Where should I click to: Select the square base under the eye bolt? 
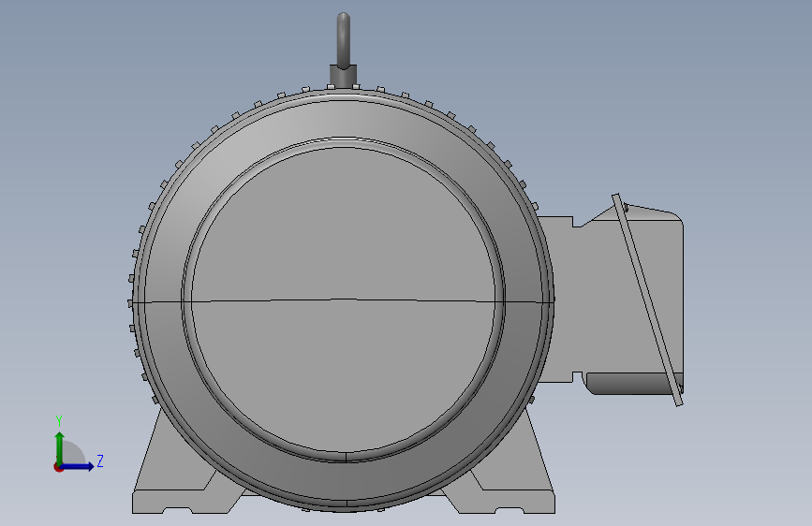coord(344,76)
